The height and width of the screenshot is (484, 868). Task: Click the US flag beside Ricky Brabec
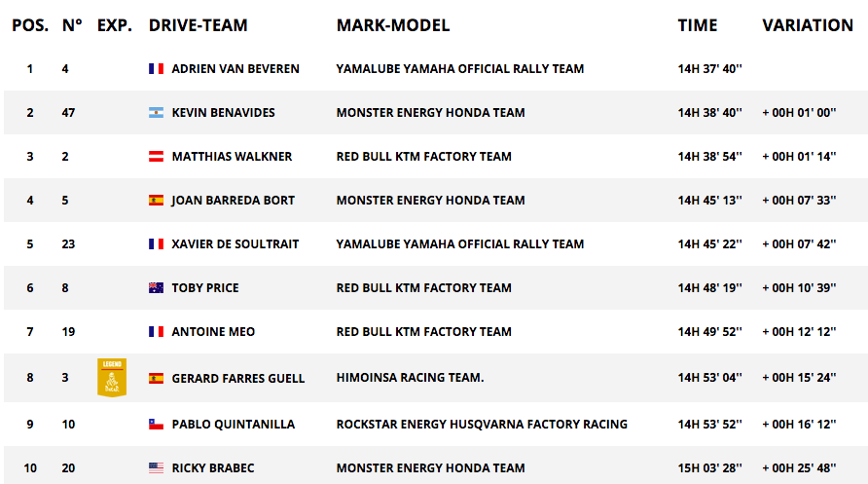156,468
